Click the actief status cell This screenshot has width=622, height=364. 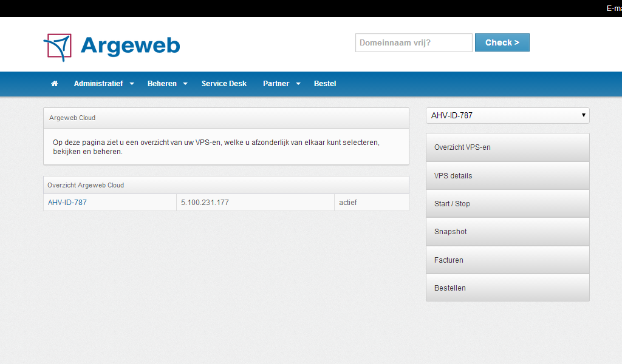click(x=348, y=203)
